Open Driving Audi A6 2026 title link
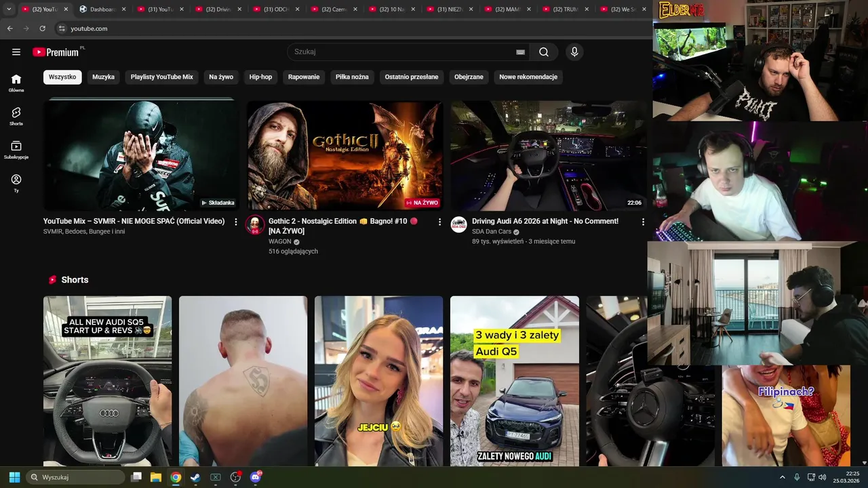The image size is (868, 488). [545, 221]
